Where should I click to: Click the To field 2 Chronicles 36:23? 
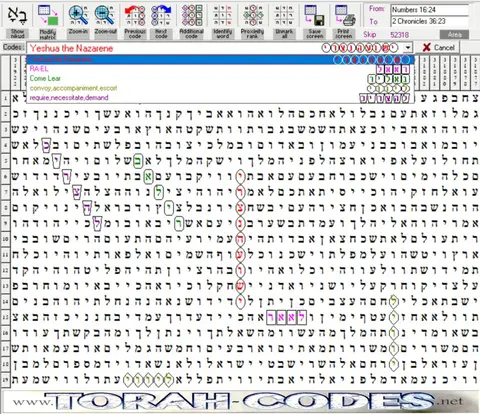tap(430, 21)
